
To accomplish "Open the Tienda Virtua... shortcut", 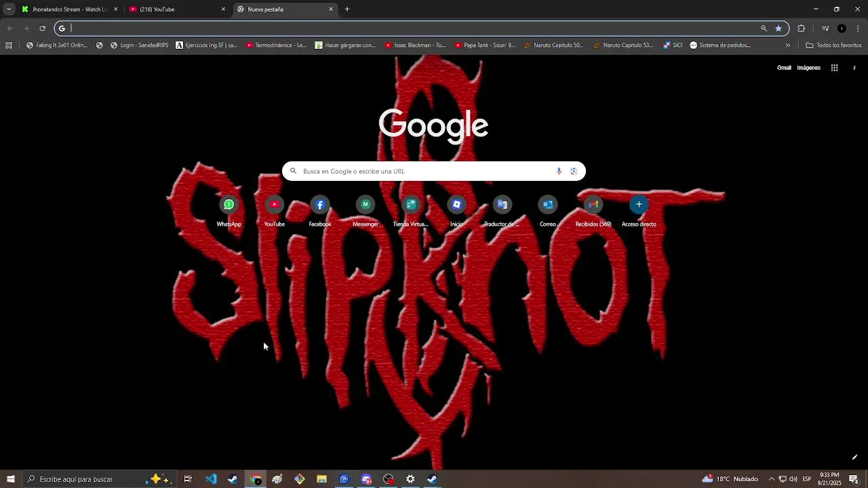I will [x=411, y=211].
